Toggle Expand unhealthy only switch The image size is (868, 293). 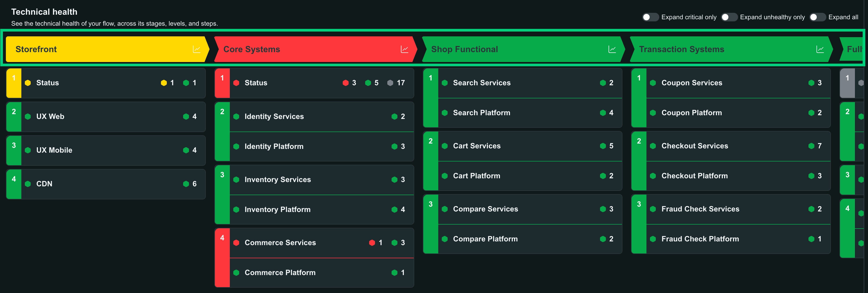click(729, 17)
